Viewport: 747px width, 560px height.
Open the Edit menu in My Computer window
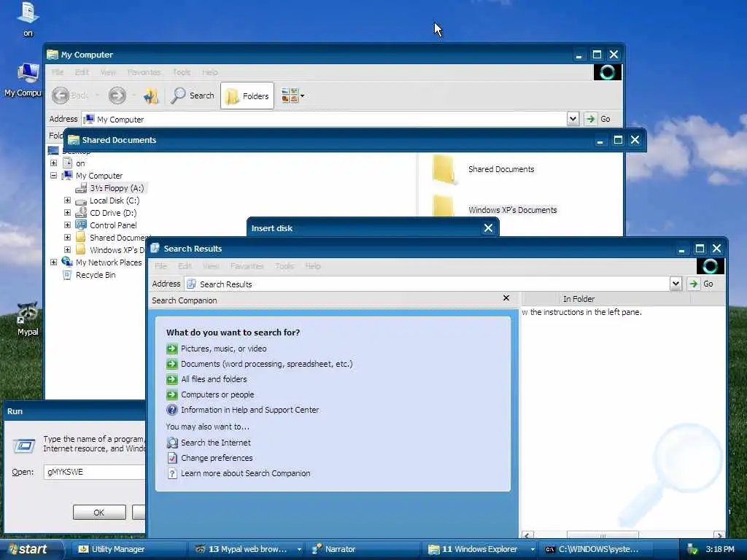(x=82, y=72)
